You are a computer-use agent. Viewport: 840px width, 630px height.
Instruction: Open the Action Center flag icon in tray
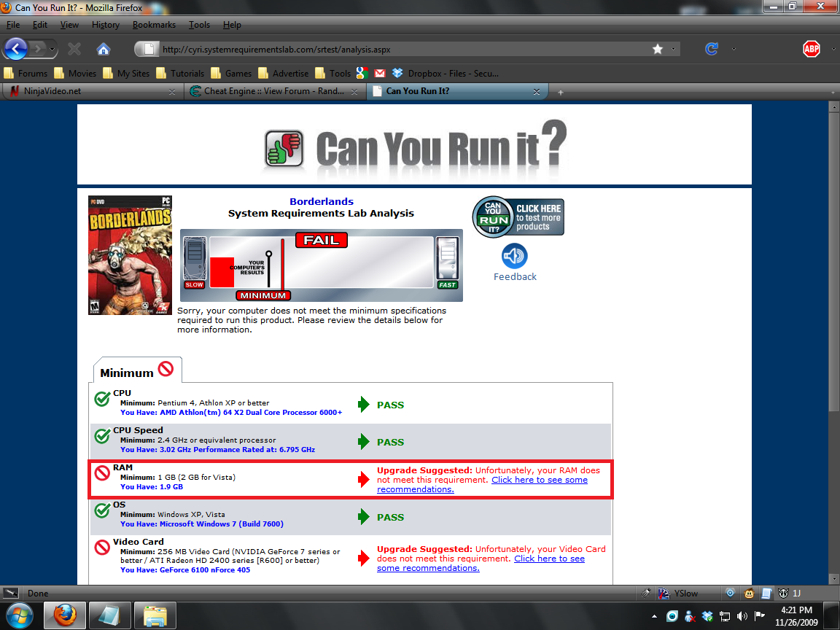[760, 616]
